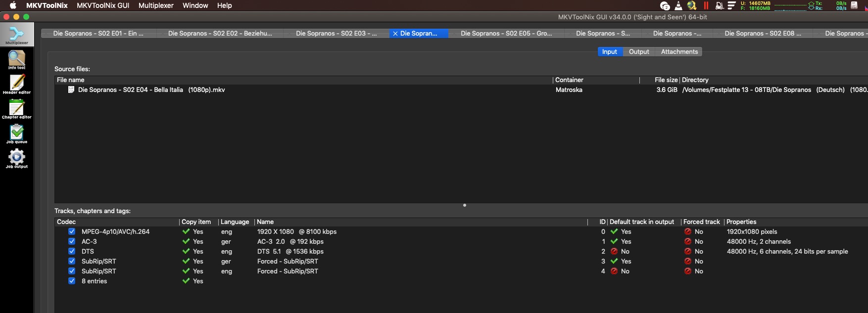Switch to Die Sopranos S02 E05 tab

[506, 33]
